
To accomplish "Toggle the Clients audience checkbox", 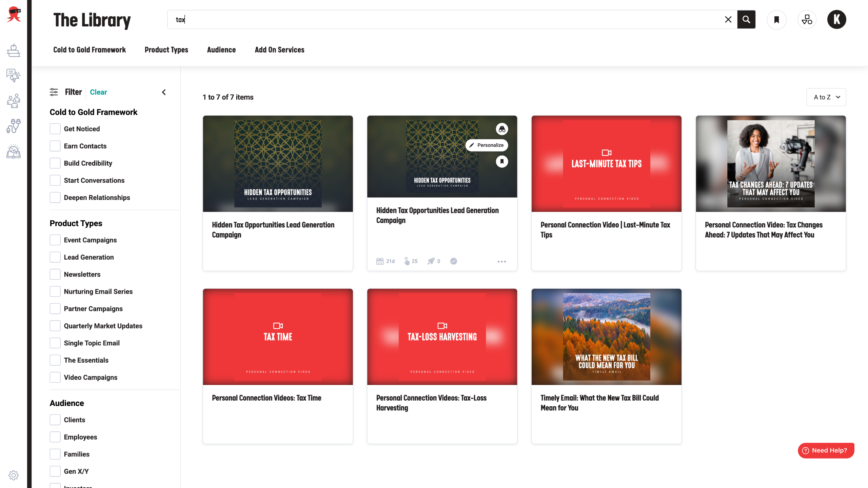I will (55, 420).
